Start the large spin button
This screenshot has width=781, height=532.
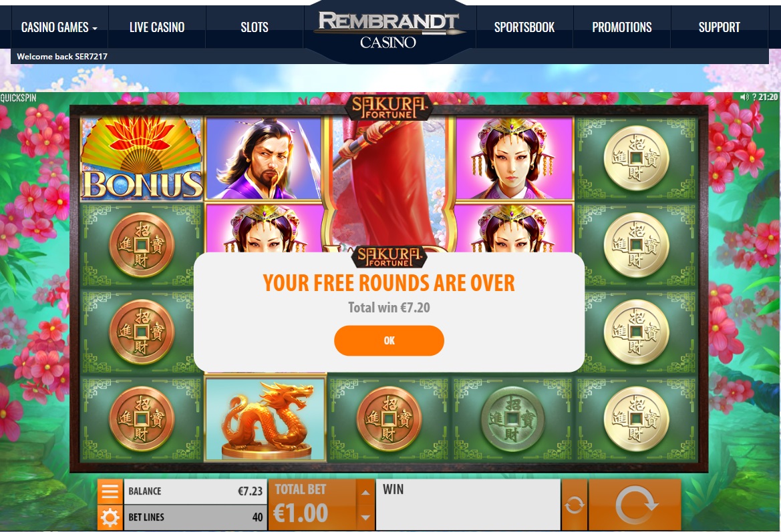coord(635,505)
